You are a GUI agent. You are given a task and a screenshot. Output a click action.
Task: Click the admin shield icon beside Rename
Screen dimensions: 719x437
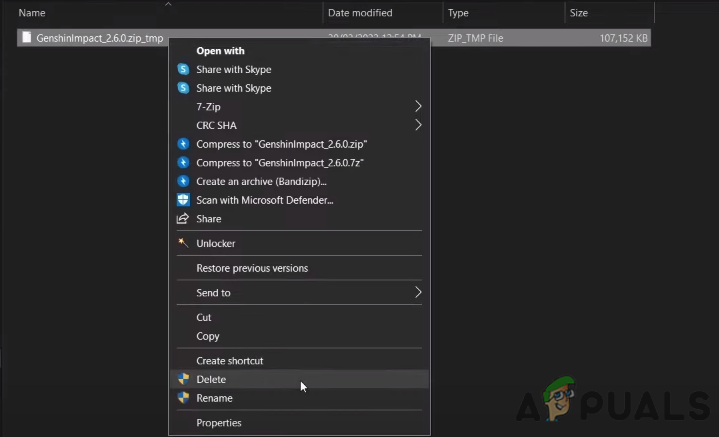pyautogui.click(x=183, y=398)
